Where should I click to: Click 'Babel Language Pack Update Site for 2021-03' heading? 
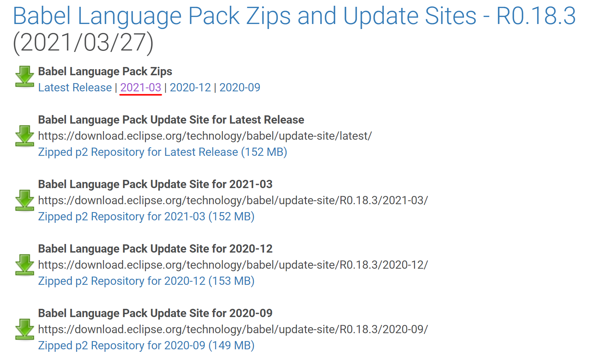(155, 184)
